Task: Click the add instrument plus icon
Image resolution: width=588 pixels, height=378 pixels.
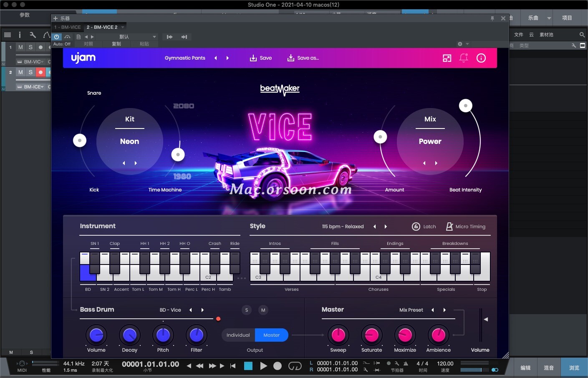Action: click(56, 18)
